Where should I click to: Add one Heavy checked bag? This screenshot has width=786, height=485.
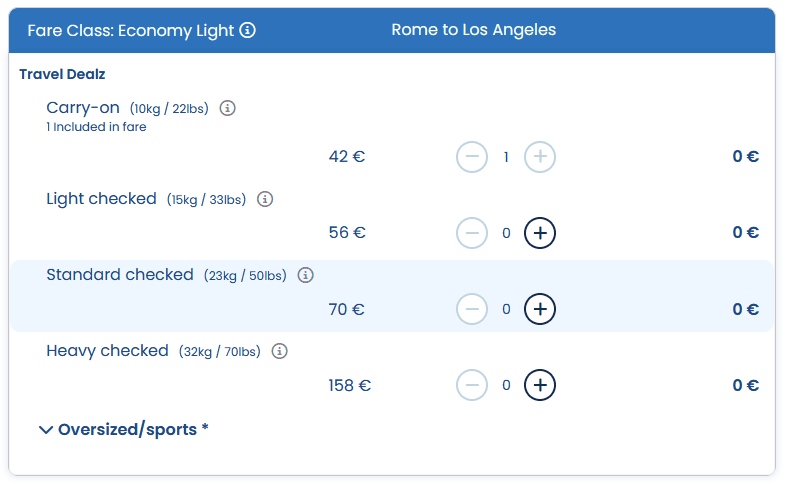pyautogui.click(x=540, y=385)
